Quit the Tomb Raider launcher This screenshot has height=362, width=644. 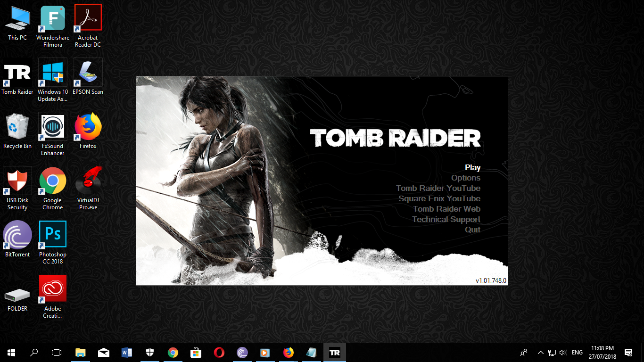(473, 230)
